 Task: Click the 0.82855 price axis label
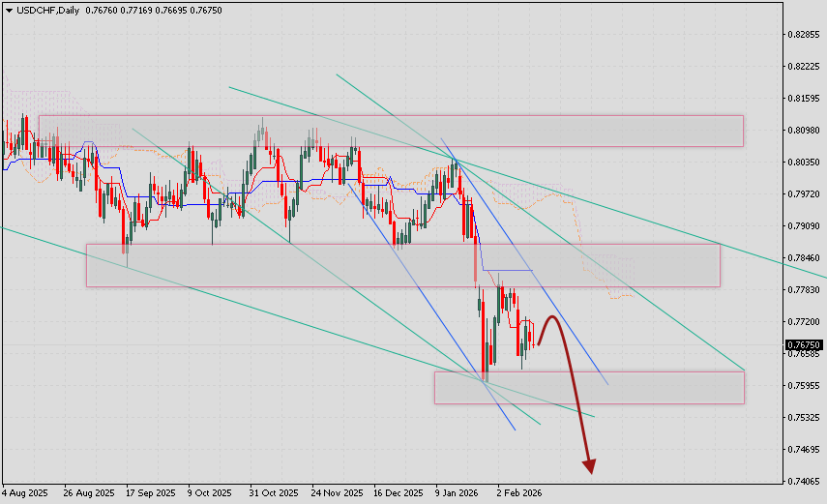[x=805, y=35]
